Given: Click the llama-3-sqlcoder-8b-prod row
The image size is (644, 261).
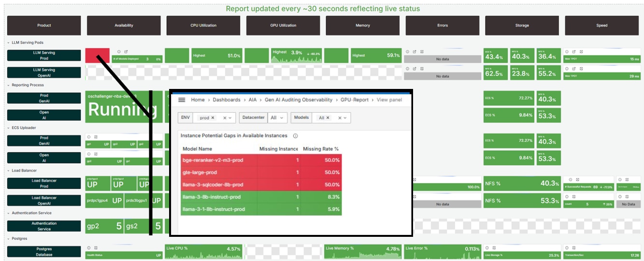Looking at the screenshot, I should 261,185.
